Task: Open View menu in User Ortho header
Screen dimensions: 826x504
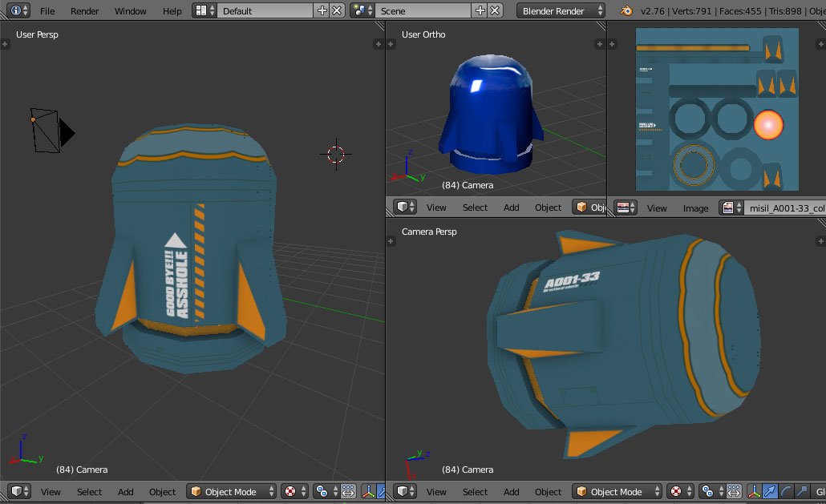Action: pyautogui.click(x=436, y=208)
